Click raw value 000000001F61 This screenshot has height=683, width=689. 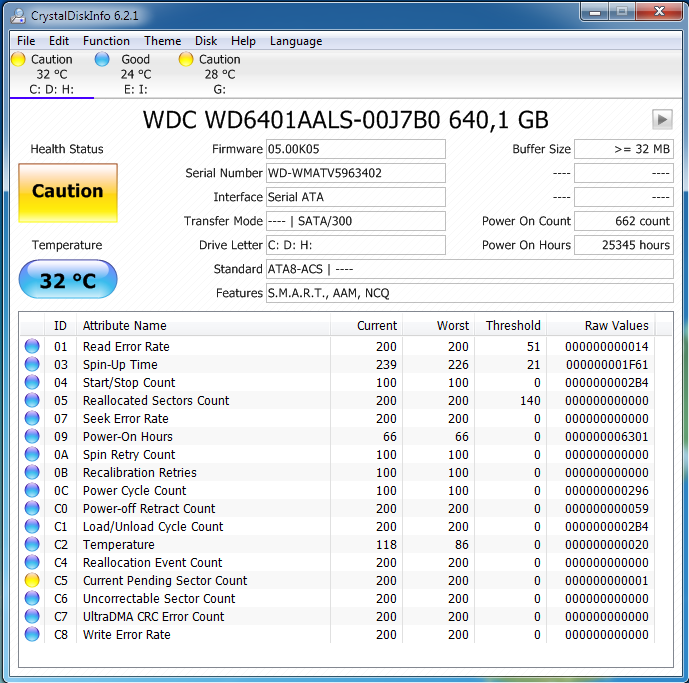tap(607, 365)
